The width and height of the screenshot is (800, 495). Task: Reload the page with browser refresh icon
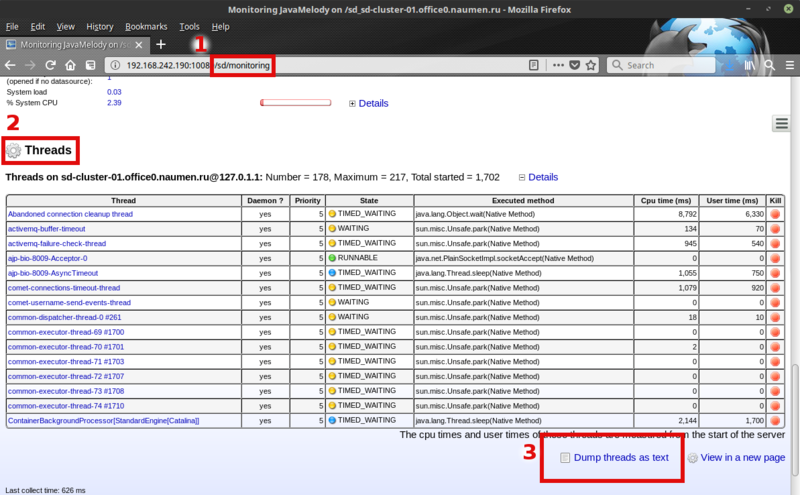tap(50, 65)
